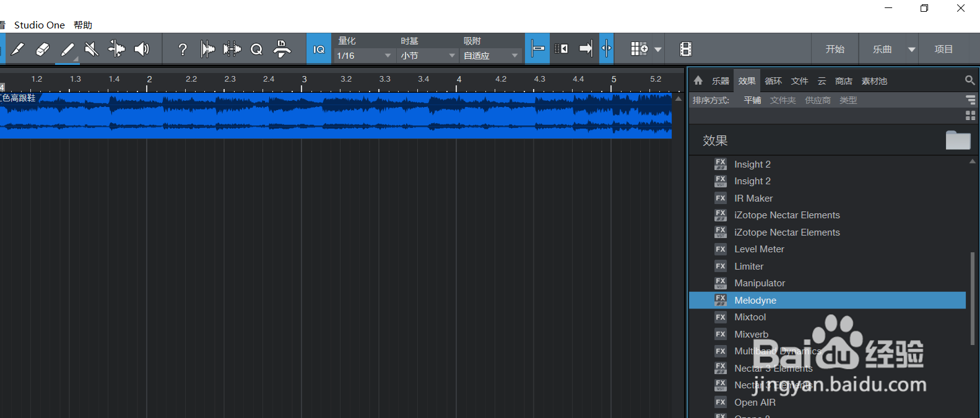The height and width of the screenshot is (418, 980).
Task: Expand the 乐曲 dropdown arrow
Action: pyautogui.click(x=911, y=49)
